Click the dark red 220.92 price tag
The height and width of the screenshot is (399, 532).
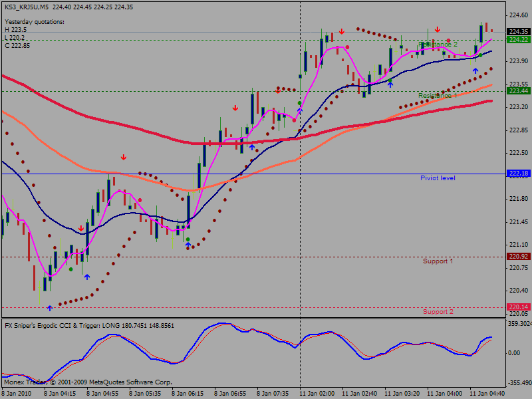[x=518, y=257]
